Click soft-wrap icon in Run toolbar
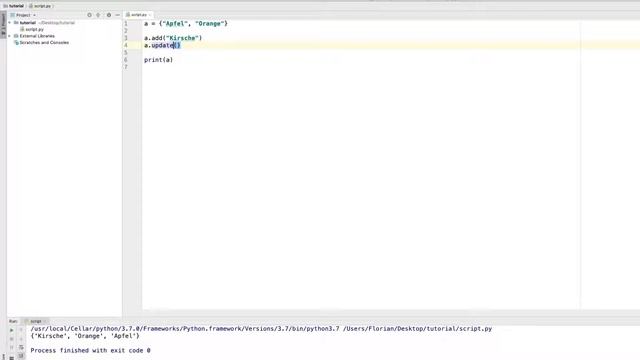The width and height of the screenshot is (640, 360). pos(21,347)
